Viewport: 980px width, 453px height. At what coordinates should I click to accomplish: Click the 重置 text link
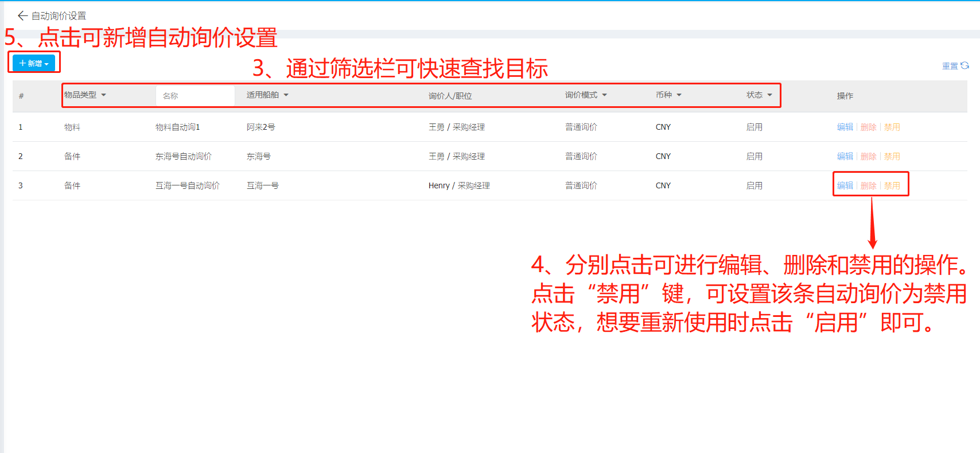click(x=950, y=66)
